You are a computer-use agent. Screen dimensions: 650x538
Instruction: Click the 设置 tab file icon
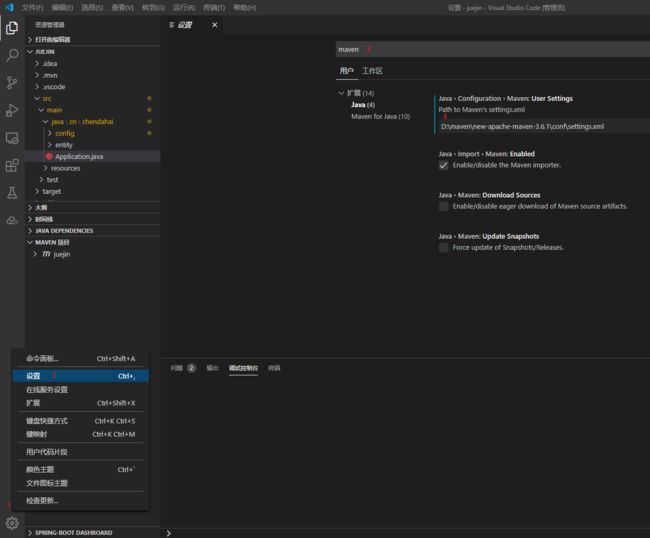(172, 25)
